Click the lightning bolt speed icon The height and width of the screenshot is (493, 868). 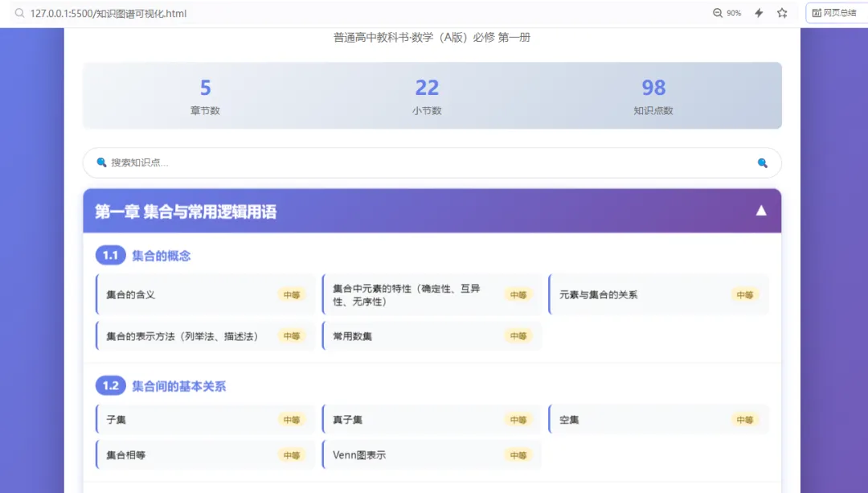tap(759, 13)
